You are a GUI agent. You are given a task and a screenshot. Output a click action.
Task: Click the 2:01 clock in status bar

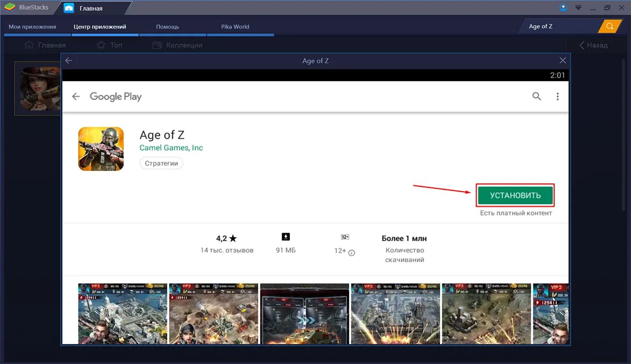pyautogui.click(x=558, y=75)
